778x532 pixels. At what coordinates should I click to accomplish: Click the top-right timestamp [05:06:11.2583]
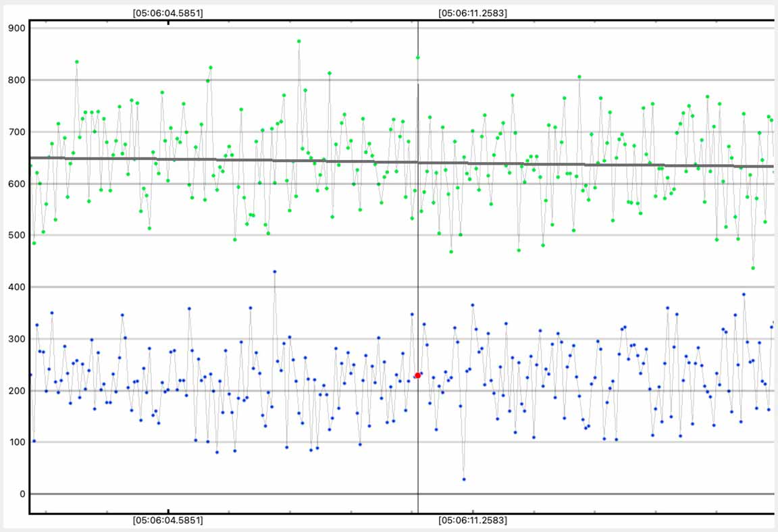(473, 13)
